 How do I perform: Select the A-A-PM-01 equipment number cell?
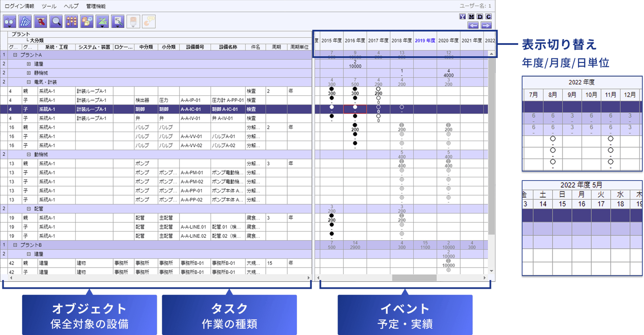195,173
